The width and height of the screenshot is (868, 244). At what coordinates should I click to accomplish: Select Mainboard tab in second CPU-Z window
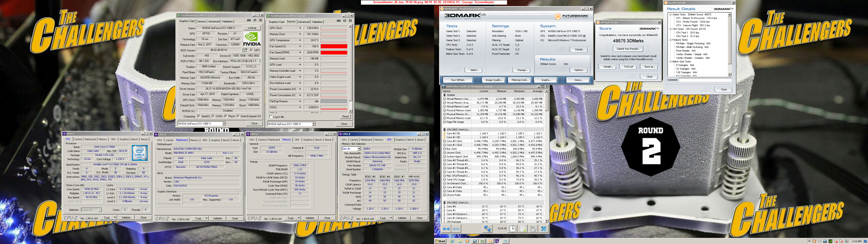pyautogui.click(x=182, y=140)
